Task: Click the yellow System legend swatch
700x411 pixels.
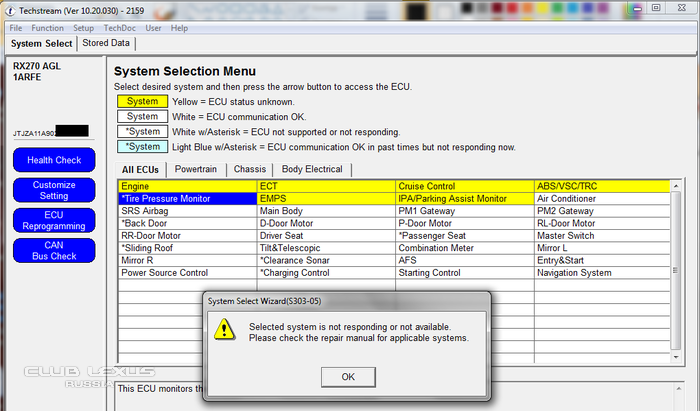Action: click(142, 101)
